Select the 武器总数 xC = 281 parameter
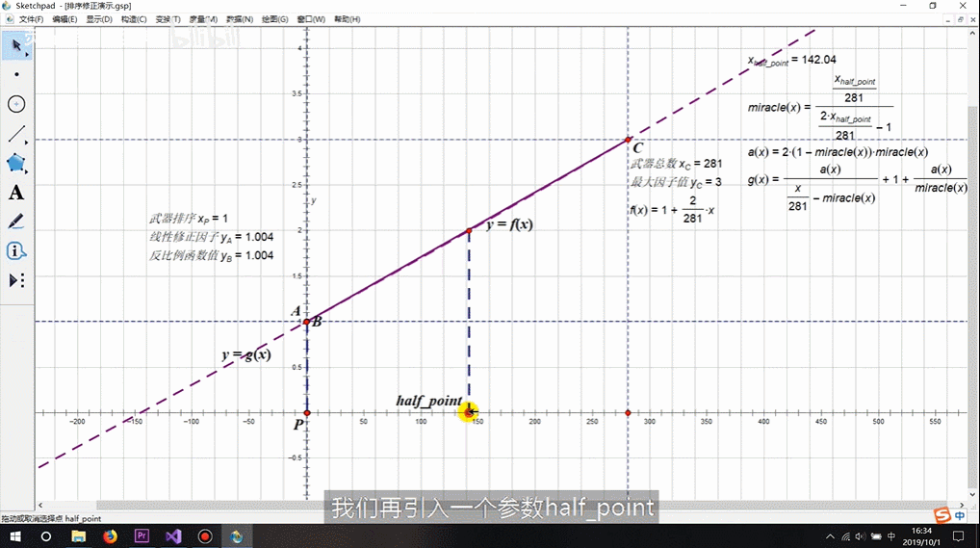Image resolution: width=980 pixels, height=548 pixels. [676, 164]
